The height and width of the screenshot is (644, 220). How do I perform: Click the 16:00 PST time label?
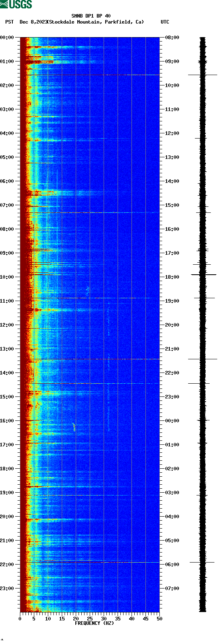point(7,421)
